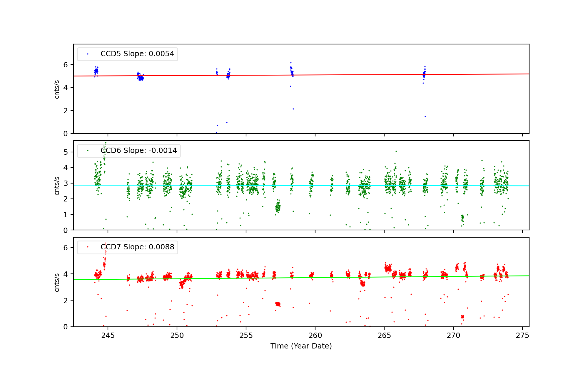Click the 270 tick label on x-axis
The width and height of the screenshot is (588, 367).
point(453,336)
